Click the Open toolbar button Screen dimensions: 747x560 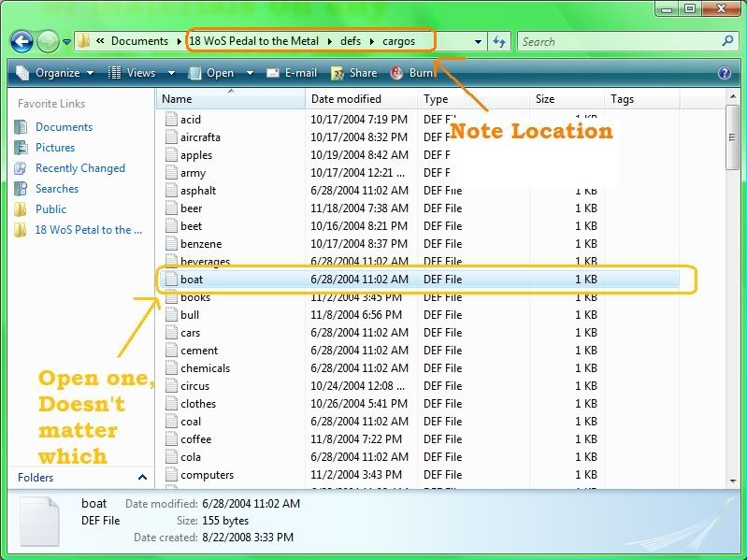pyautogui.click(x=219, y=73)
